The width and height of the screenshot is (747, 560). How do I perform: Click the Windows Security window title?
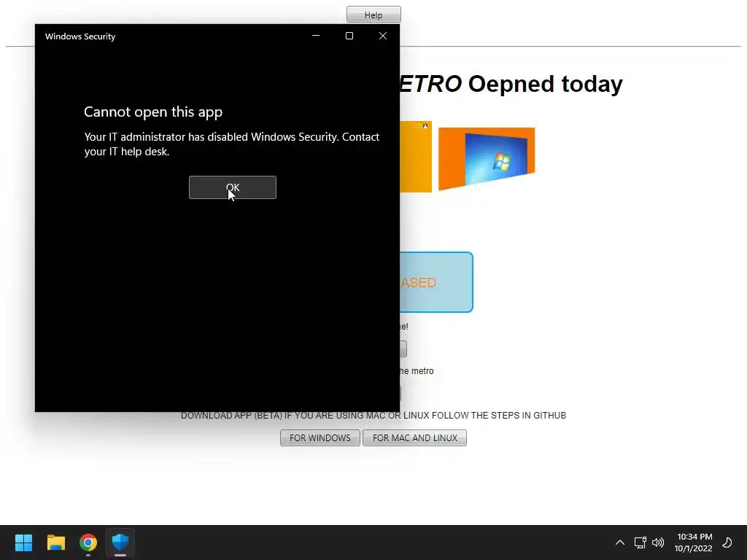coord(80,36)
